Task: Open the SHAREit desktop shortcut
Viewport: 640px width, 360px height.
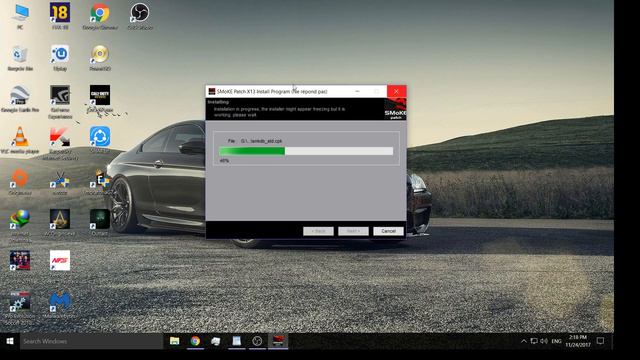Action: coord(100,139)
